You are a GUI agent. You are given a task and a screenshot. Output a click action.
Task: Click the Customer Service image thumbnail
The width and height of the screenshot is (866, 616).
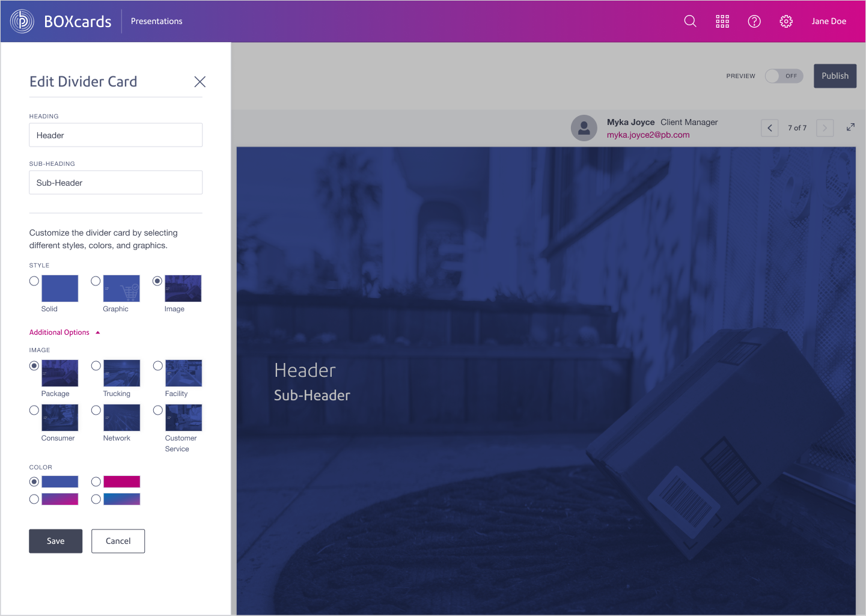[183, 418]
